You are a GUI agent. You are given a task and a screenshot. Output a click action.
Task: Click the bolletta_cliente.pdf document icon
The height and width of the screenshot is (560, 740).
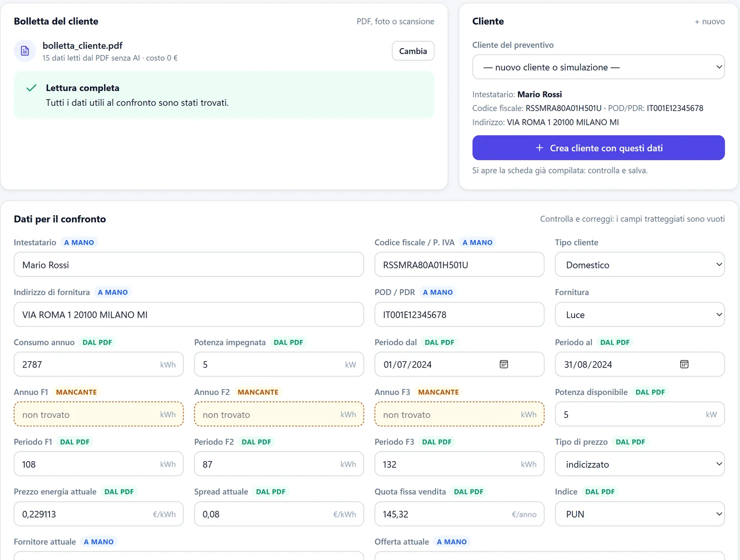coord(25,51)
